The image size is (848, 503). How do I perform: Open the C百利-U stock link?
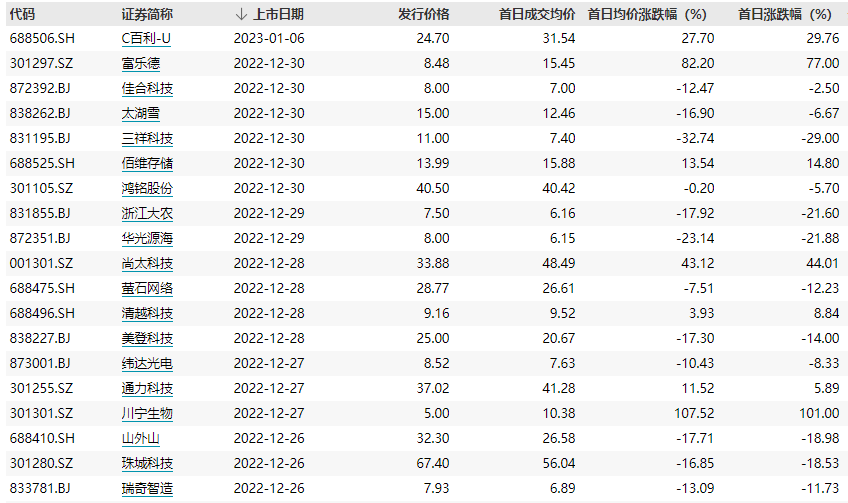(x=146, y=40)
